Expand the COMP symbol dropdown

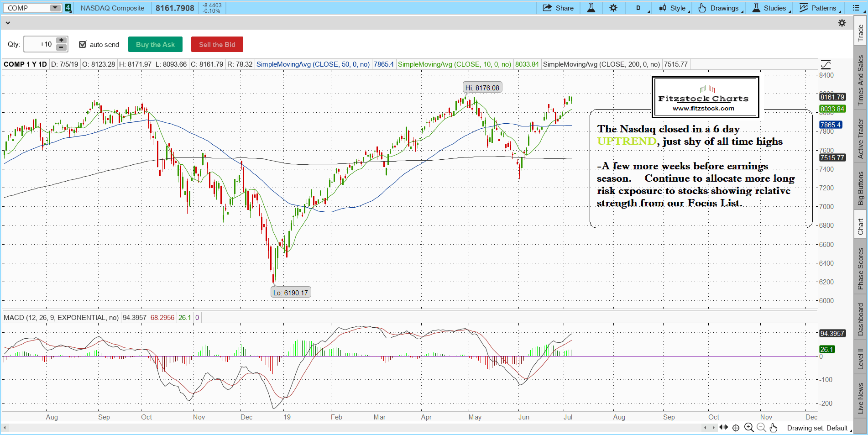click(x=55, y=8)
